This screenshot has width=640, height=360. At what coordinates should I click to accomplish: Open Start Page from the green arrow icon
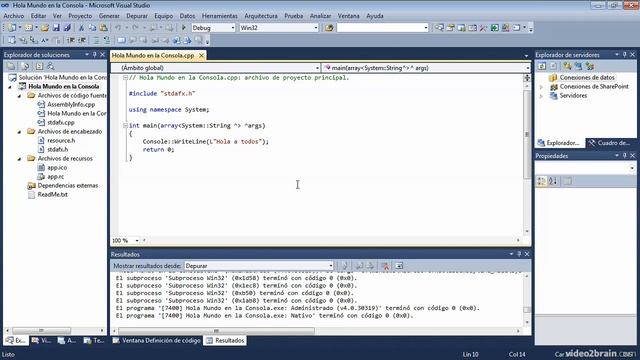point(494,28)
